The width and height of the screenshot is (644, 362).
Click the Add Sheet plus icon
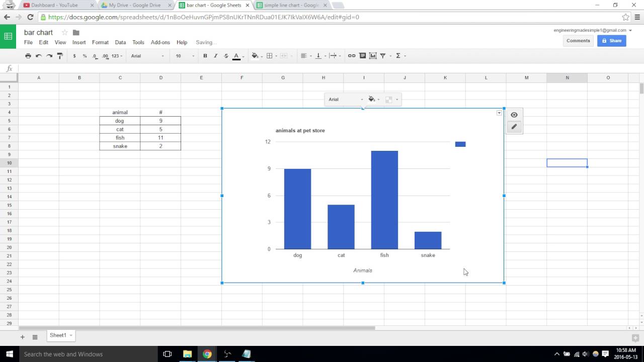(22, 337)
